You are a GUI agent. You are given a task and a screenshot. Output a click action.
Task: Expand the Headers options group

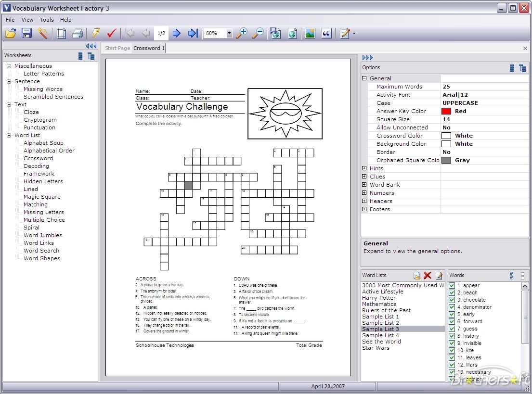tap(364, 201)
